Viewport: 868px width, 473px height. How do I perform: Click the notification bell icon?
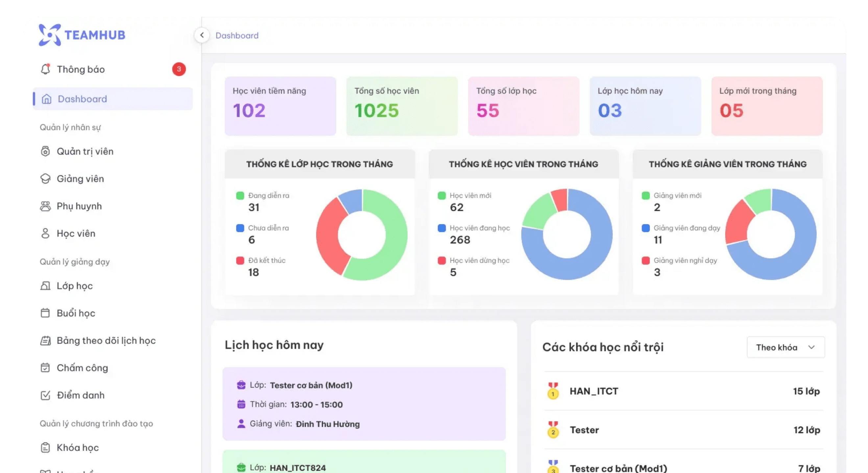point(45,69)
